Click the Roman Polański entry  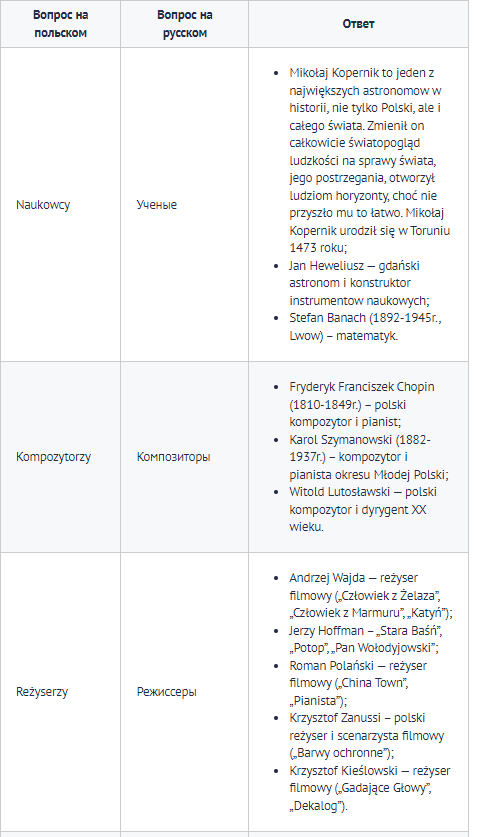pyautogui.click(x=358, y=683)
